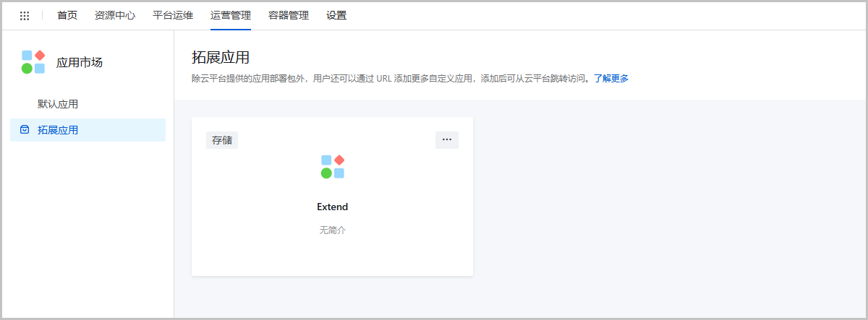Viewport: 868px width, 320px height.
Task: Switch to 资源中心 in top navigation
Action: 115,15
